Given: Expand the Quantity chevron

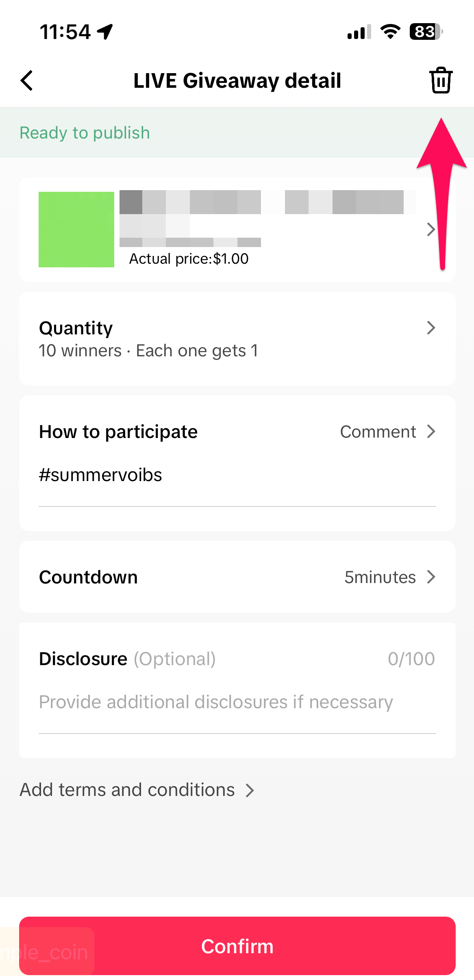Looking at the screenshot, I should (x=431, y=327).
